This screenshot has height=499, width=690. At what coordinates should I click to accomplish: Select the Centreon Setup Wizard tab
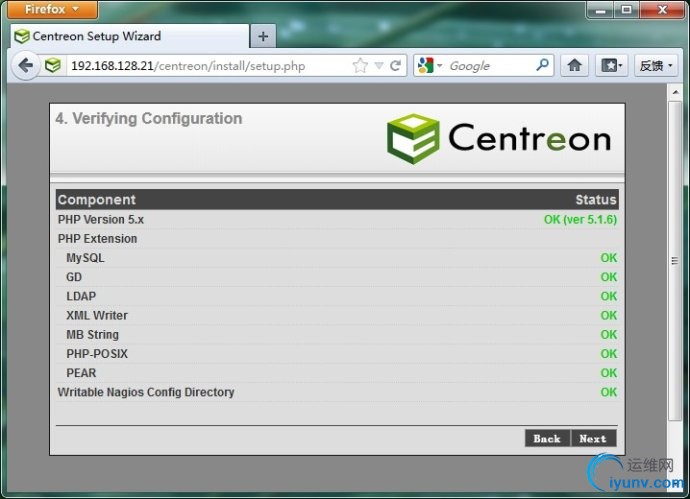pyautogui.click(x=130, y=36)
